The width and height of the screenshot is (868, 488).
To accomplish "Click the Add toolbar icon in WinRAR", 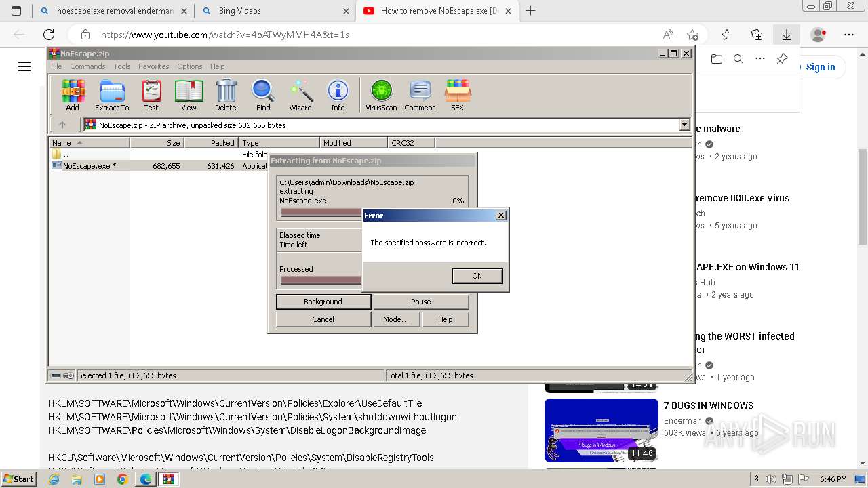I will click(x=73, y=96).
